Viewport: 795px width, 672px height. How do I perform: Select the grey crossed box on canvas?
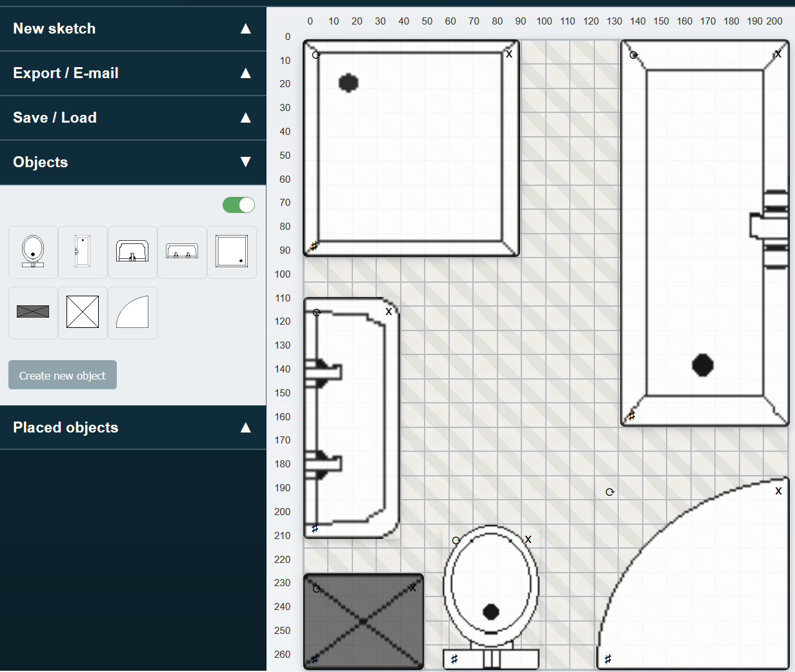click(364, 622)
